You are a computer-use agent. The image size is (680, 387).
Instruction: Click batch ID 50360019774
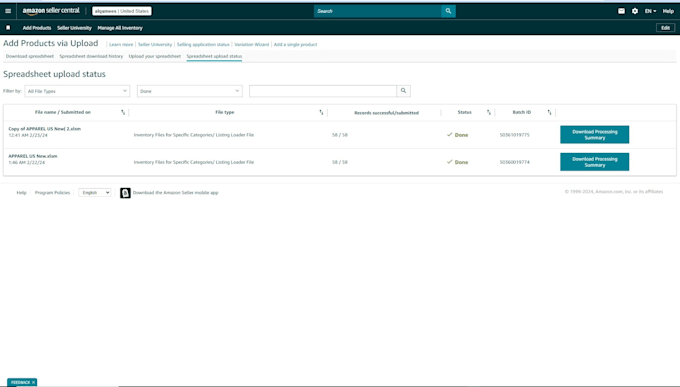point(514,162)
